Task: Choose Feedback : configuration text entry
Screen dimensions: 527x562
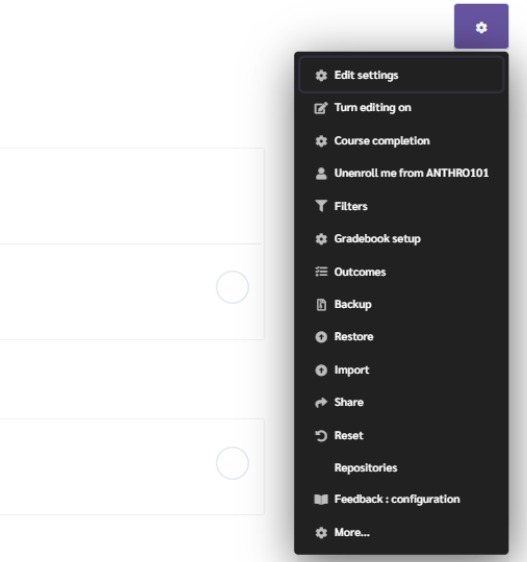Action: (x=397, y=499)
